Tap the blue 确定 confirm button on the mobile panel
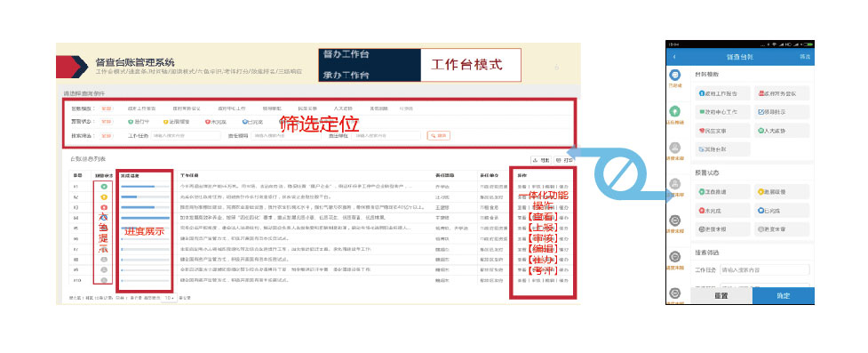This screenshot has width=868, height=353. 784,296
